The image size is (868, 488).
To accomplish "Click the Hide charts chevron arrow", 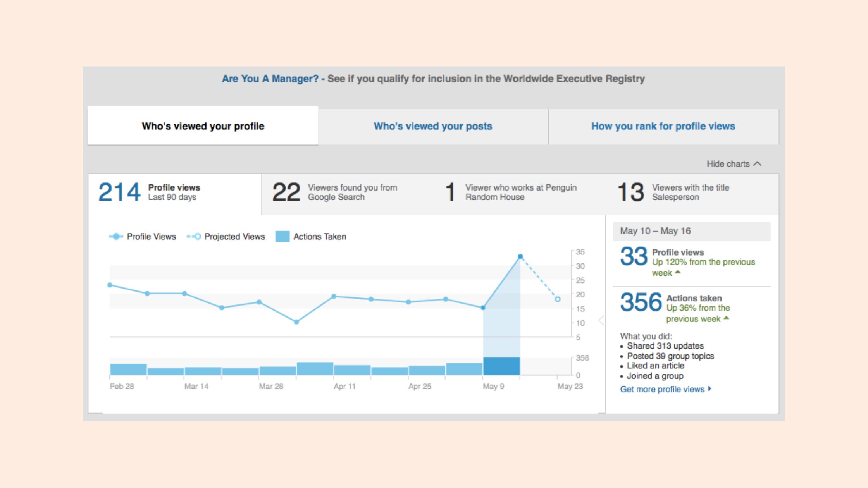I will [x=757, y=164].
